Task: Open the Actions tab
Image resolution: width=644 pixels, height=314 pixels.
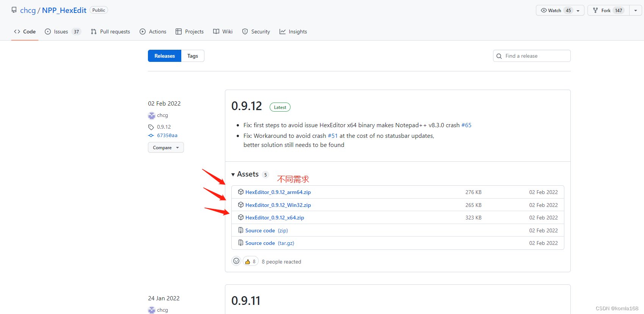Action: [153, 32]
